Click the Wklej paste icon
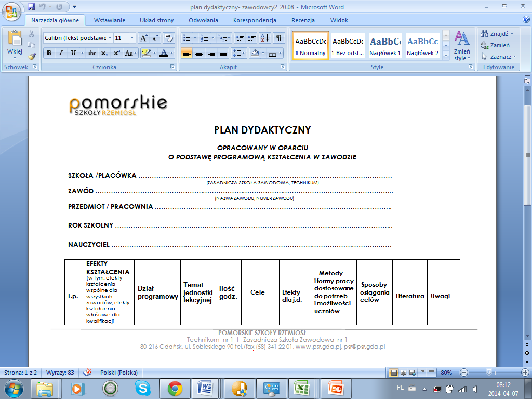This screenshot has width=532, height=399. (x=15, y=38)
